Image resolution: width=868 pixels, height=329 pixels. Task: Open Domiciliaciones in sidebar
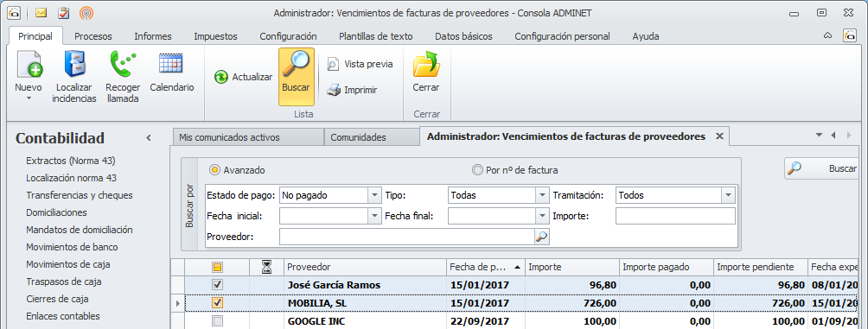56,212
